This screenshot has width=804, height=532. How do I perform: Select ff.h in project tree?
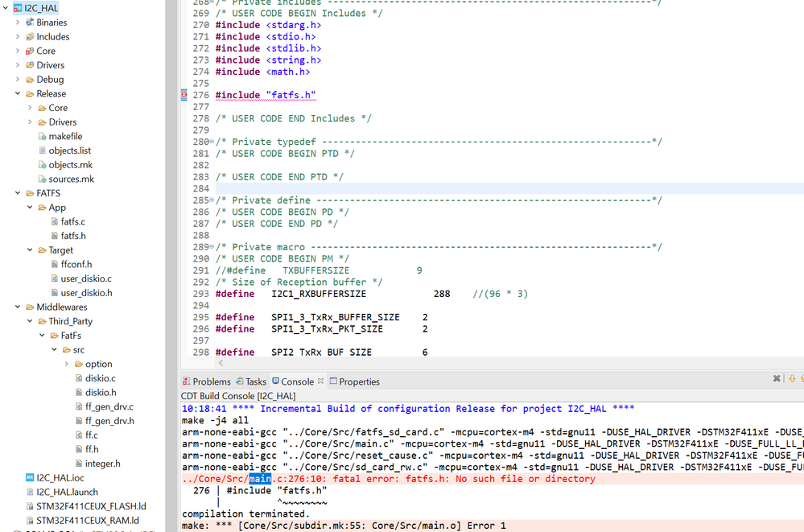[92, 449]
